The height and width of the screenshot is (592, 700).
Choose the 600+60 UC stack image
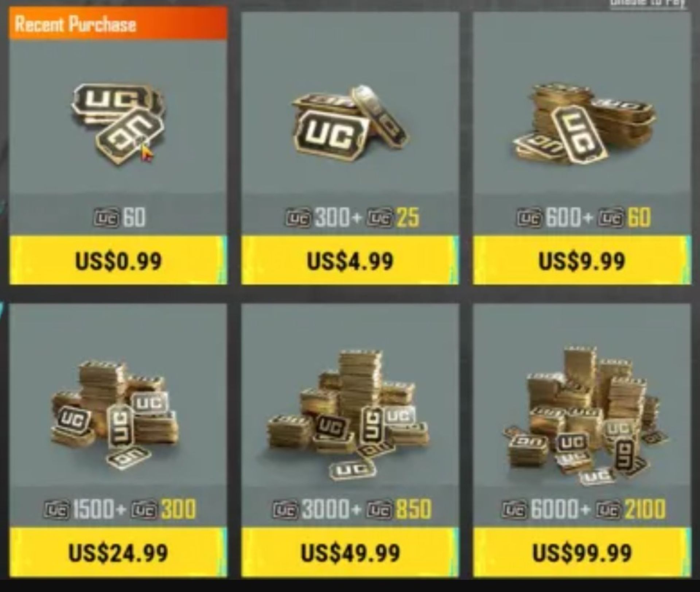[583, 123]
